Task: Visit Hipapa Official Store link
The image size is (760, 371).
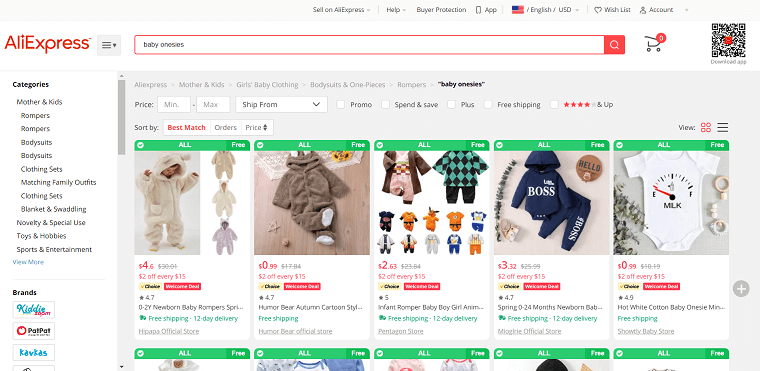Action: pyautogui.click(x=169, y=331)
